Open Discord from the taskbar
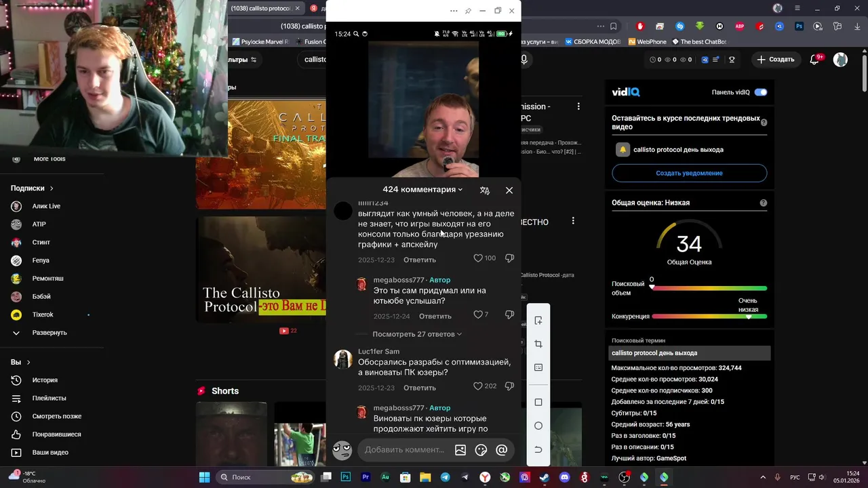The image size is (868, 488). point(565,477)
